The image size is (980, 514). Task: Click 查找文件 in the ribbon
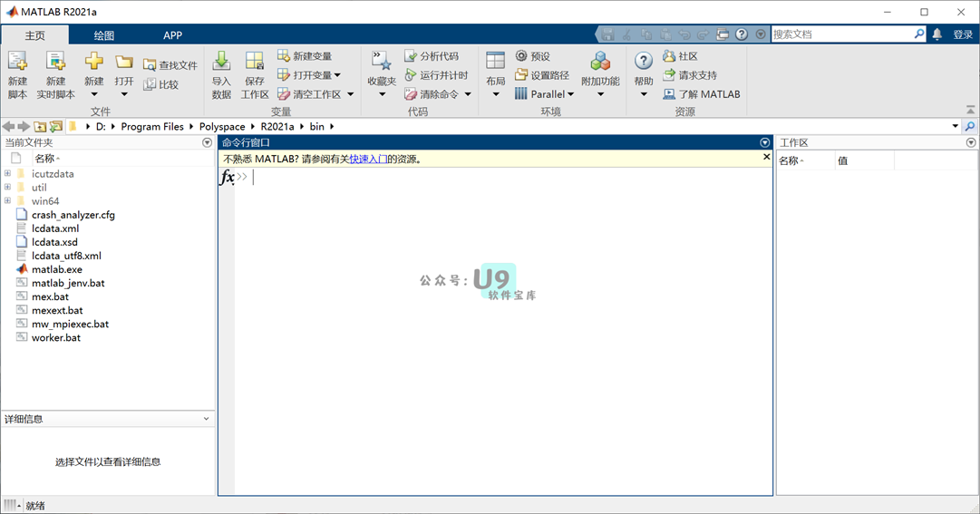pyautogui.click(x=170, y=65)
